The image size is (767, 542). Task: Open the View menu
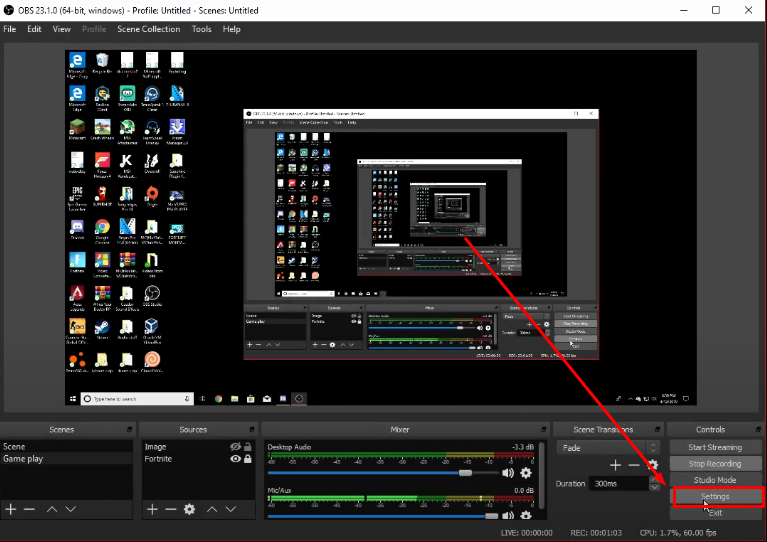[x=62, y=29]
